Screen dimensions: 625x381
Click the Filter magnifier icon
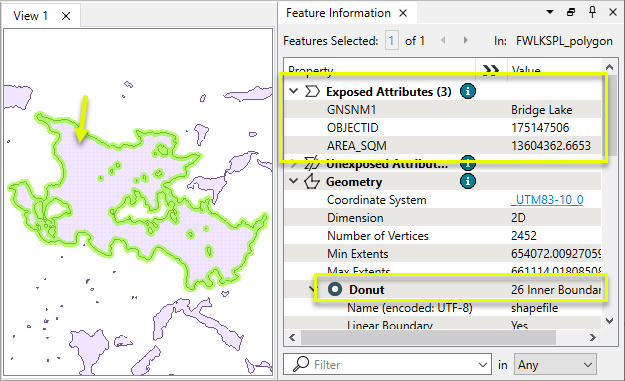[x=301, y=363]
